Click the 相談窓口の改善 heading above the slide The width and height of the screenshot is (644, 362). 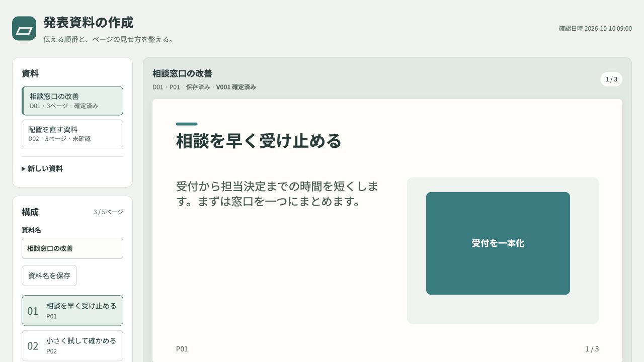pyautogui.click(x=182, y=74)
